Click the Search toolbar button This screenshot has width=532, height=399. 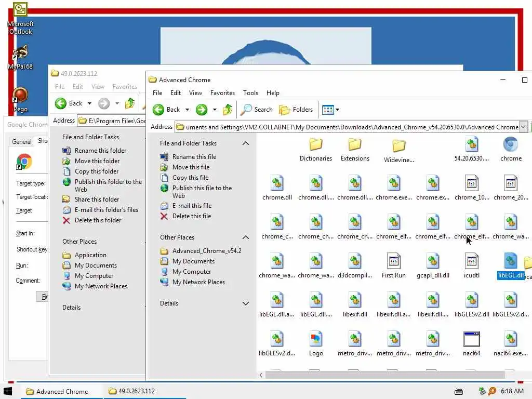click(x=257, y=109)
